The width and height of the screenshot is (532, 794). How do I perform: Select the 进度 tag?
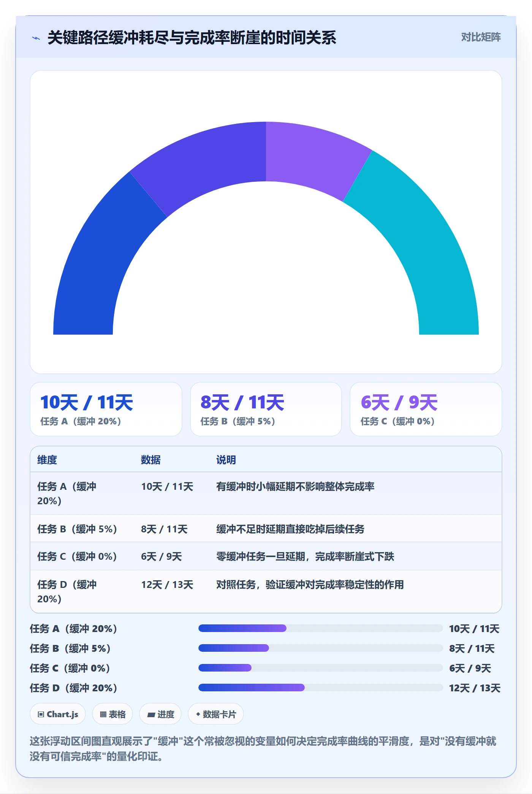click(x=160, y=714)
